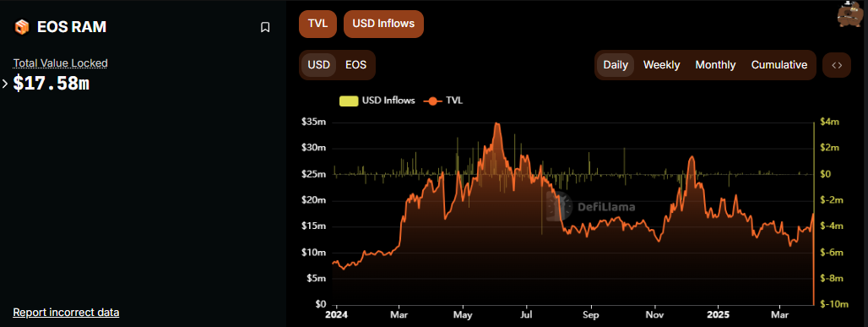Click the Nov x-axis label

pos(655,314)
